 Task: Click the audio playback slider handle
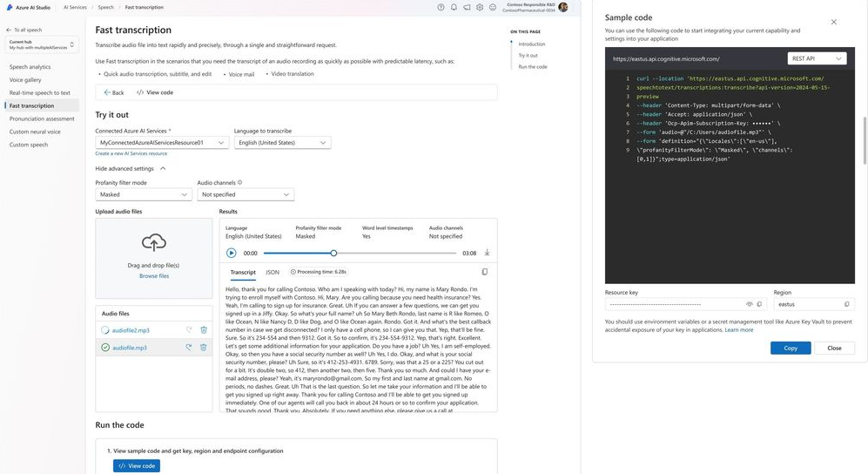[x=333, y=253]
